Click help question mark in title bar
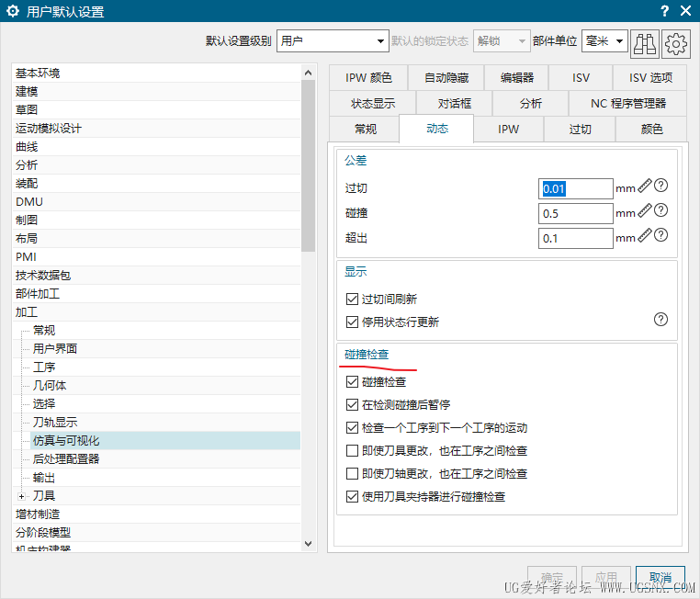The width and height of the screenshot is (700, 599). pyautogui.click(x=664, y=11)
